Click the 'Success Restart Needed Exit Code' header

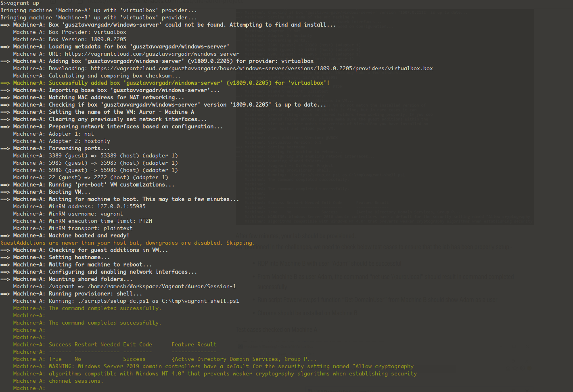coord(100,345)
